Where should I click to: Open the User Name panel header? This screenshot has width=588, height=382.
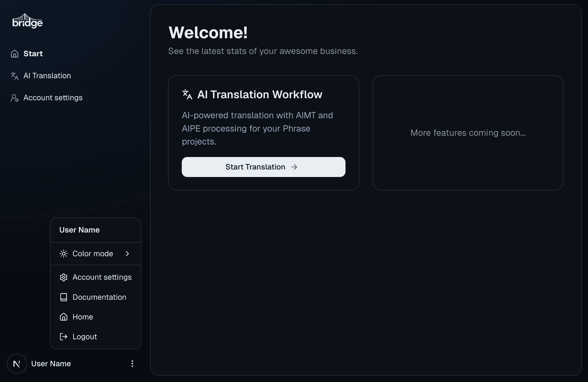coord(79,230)
